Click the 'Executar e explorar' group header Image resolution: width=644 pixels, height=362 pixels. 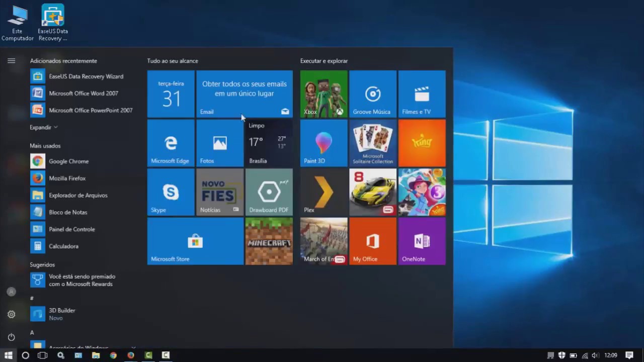click(x=324, y=61)
